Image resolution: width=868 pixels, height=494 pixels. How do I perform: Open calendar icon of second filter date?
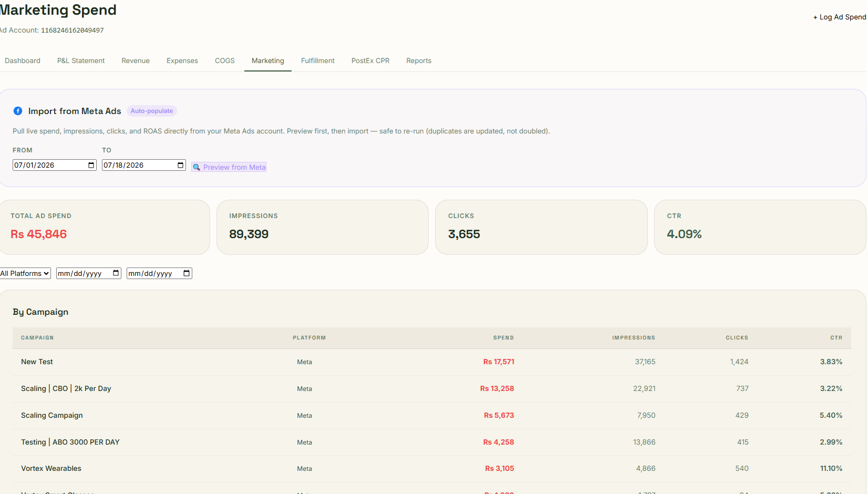coord(187,273)
